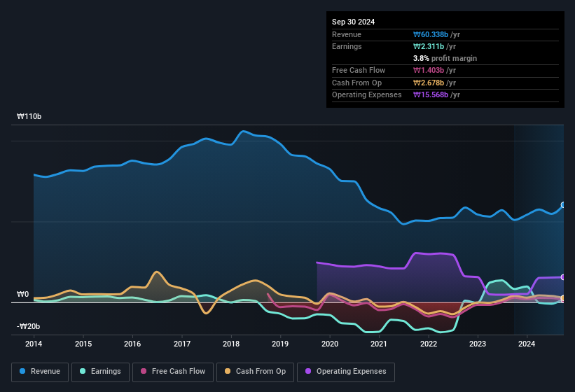The height and width of the screenshot is (392, 575).
Task: Toggle the Cash From Op legend button
Action: 255,372
